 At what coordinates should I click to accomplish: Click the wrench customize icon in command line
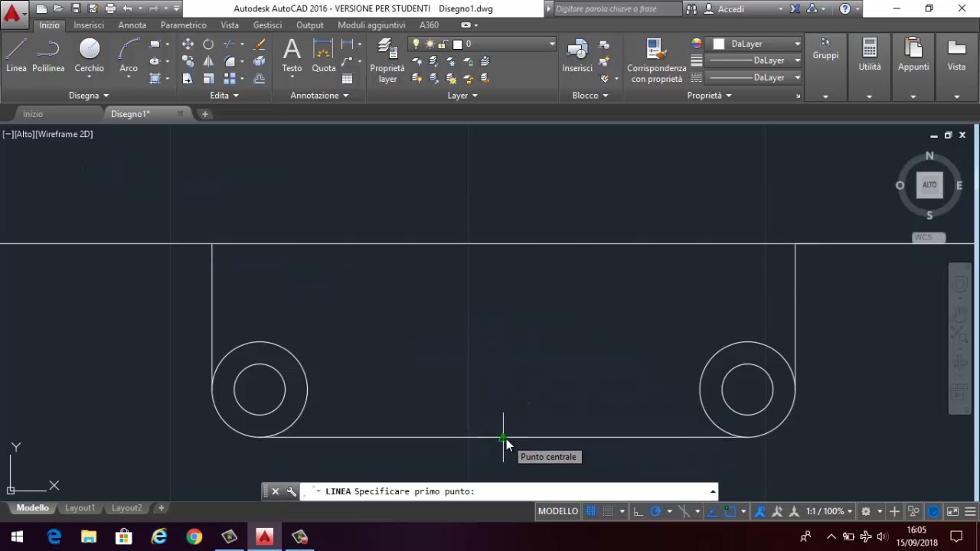(292, 491)
